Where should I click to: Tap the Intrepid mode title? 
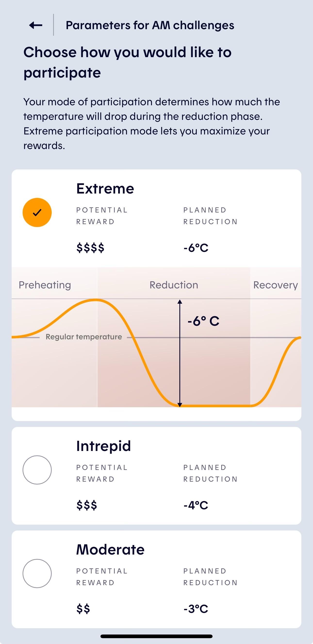tap(104, 446)
